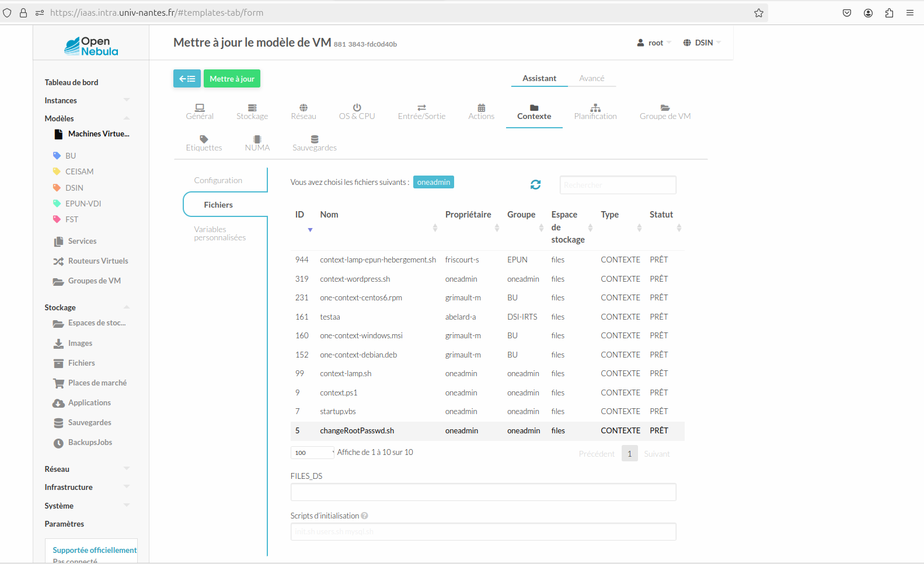The image size is (924, 564).
Task: Open Services in sidebar
Action: [x=75, y=241]
